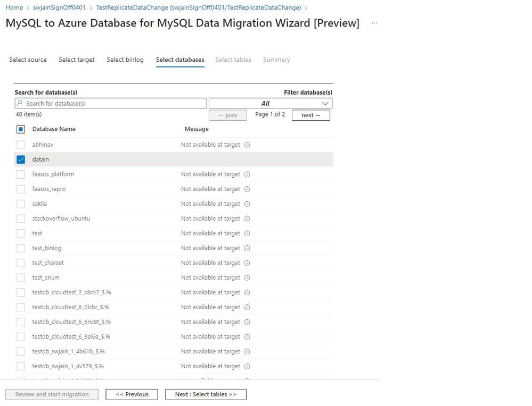Open the ellipsis more options menu beside title

[x=374, y=23]
